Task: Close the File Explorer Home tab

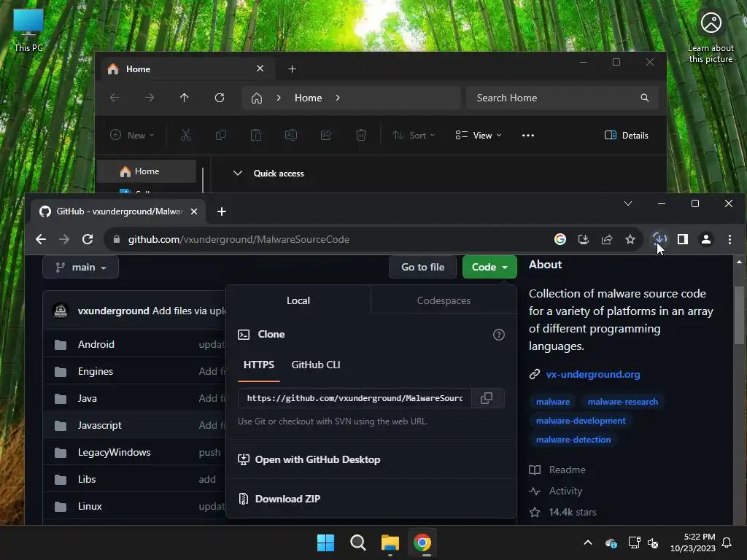Action: (x=260, y=69)
